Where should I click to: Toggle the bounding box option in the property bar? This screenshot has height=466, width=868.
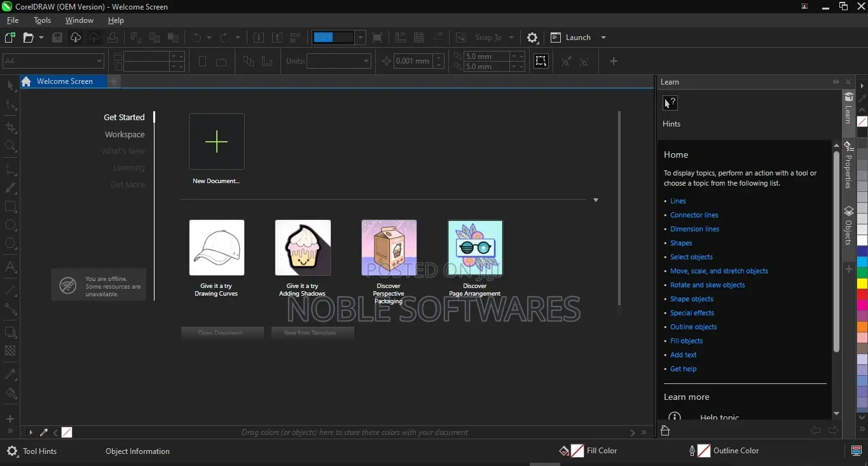[x=541, y=61]
